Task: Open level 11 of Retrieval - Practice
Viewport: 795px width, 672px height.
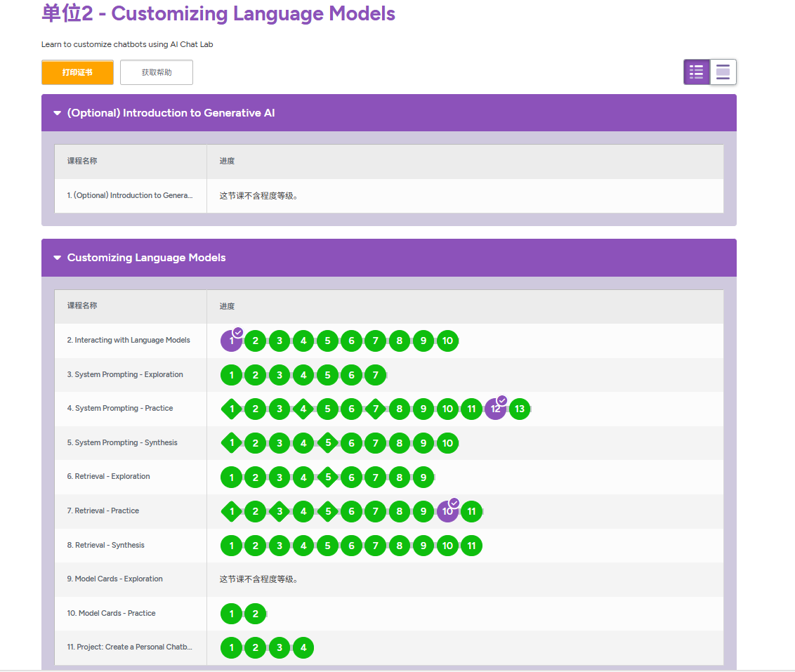Action: click(471, 511)
